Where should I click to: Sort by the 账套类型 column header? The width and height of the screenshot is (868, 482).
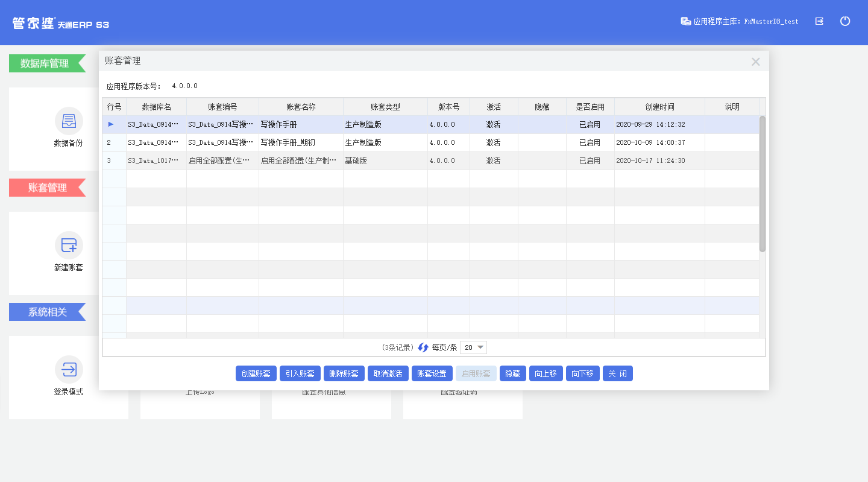point(385,107)
